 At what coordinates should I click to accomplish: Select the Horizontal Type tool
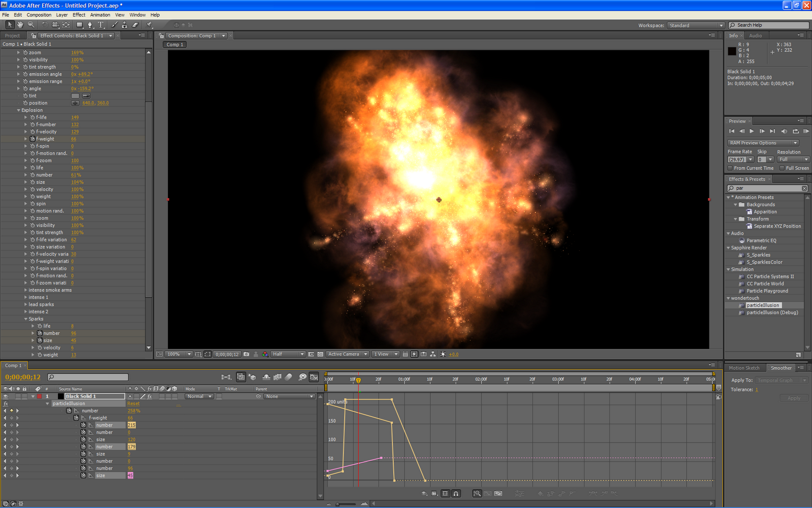101,24
